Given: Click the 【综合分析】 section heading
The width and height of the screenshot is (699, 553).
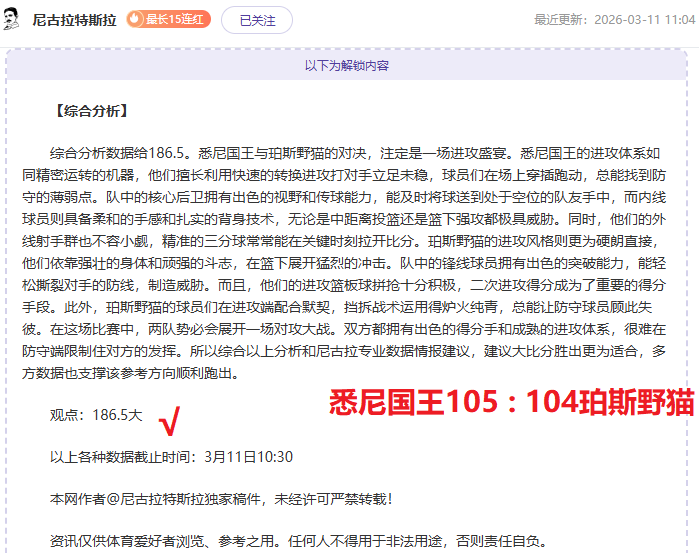Looking at the screenshot, I should click(x=89, y=110).
